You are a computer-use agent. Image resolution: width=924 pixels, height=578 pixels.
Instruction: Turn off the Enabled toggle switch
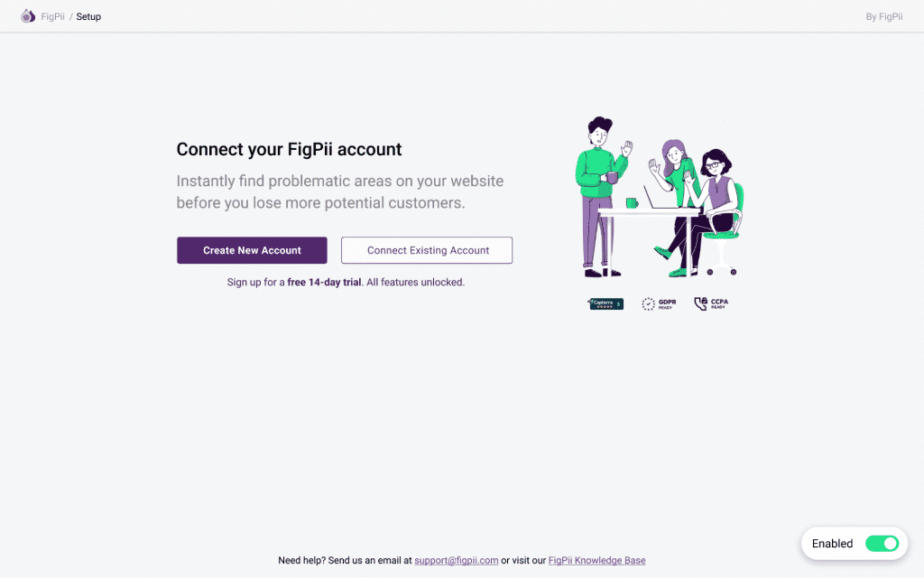[882, 544]
